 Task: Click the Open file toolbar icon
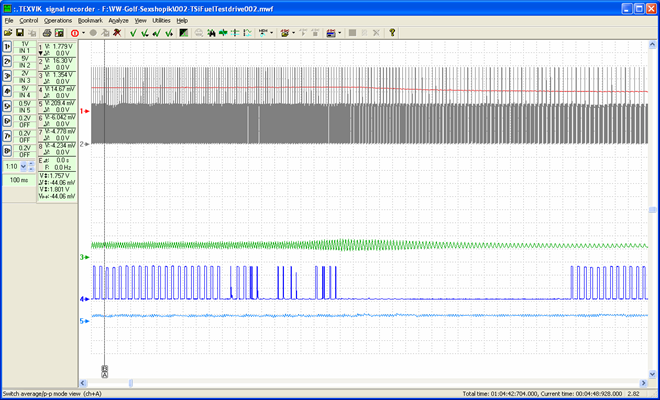point(8,33)
